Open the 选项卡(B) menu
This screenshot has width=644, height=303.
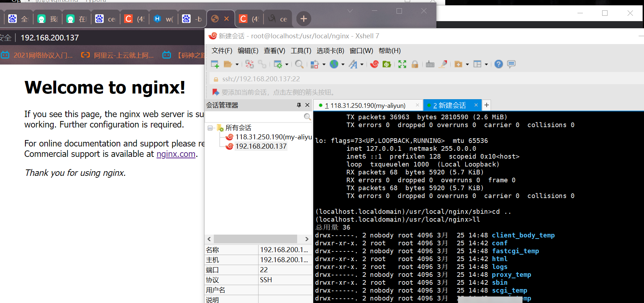coord(330,51)
